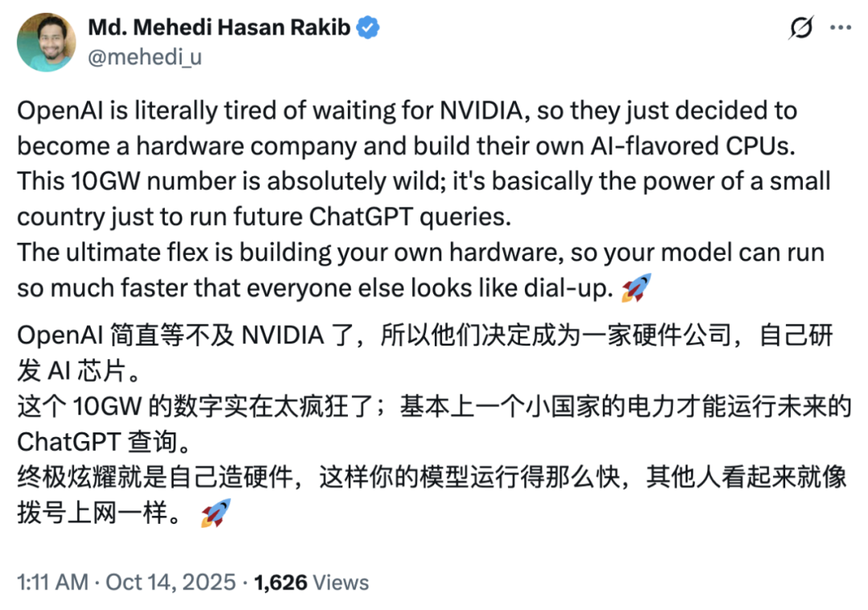Click the "This 10GW number" sentence line
The height and width of the screenshot is (610, 868).
point(424,181)
